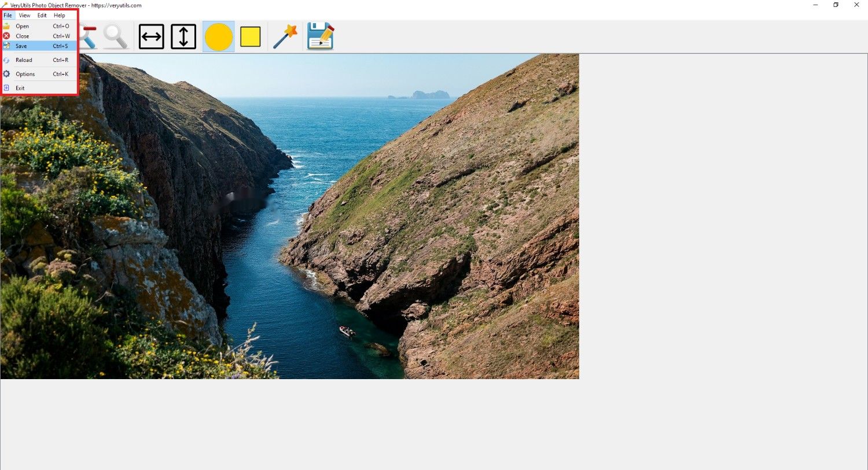Viewport: 868px width, 470px height.
Task: Restore down the application window
Action: pos(836,5)
